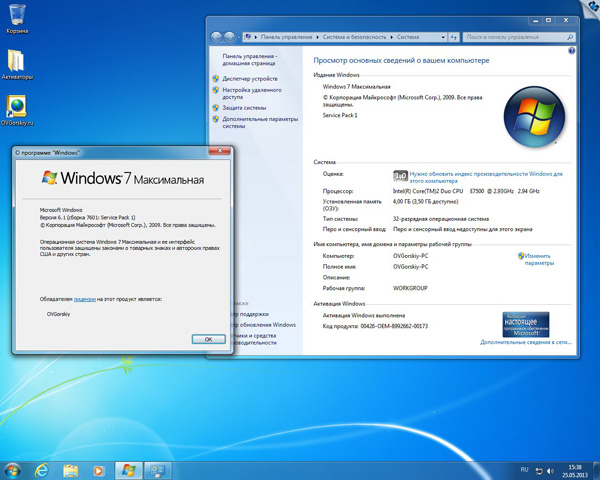Click the shield icon beside Защита системы

(215, 108)
